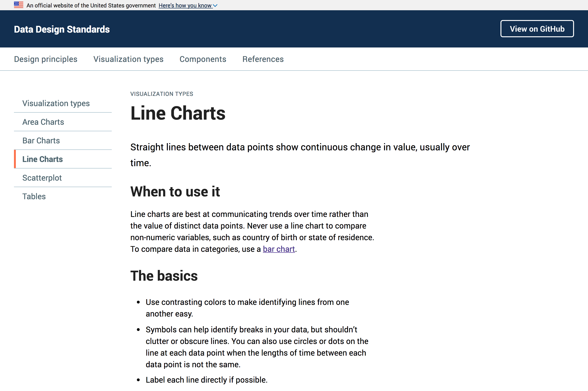Screen dimensions: 588x391
Task: Click the US flag icon in the banner
Action: pyautogui.click(x=18, y=4)
